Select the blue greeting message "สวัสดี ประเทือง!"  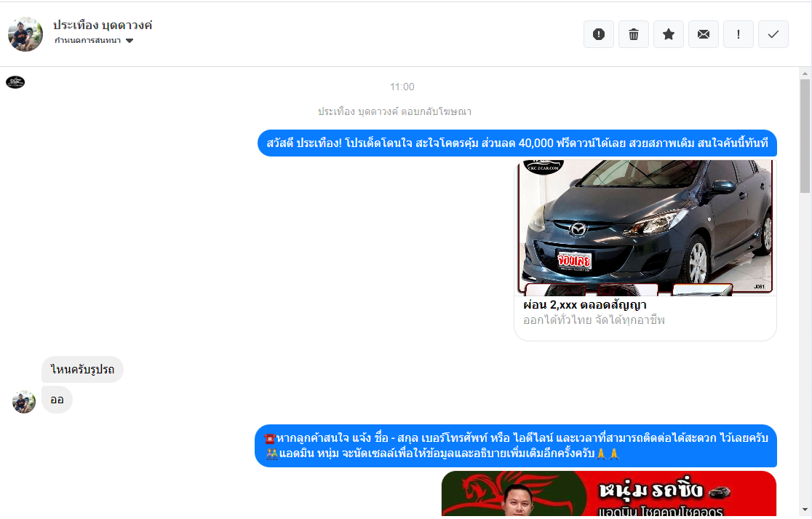517,143
